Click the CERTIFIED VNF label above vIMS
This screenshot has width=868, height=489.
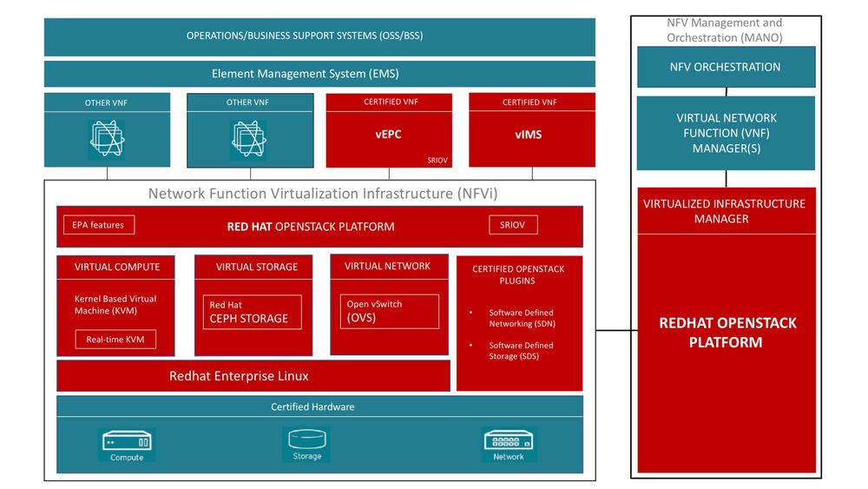tap(529, 102)
